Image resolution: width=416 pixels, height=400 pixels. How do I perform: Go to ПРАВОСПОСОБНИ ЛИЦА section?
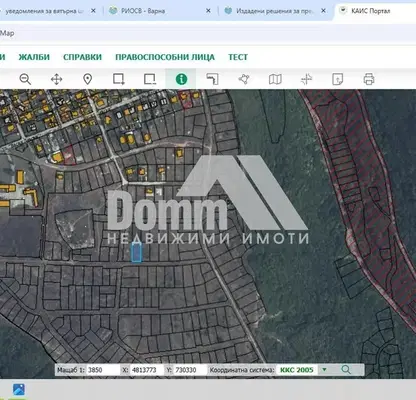tap(165, 57)
